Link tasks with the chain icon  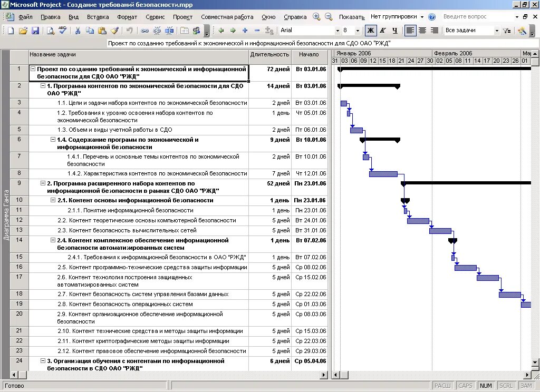point(144,31)
